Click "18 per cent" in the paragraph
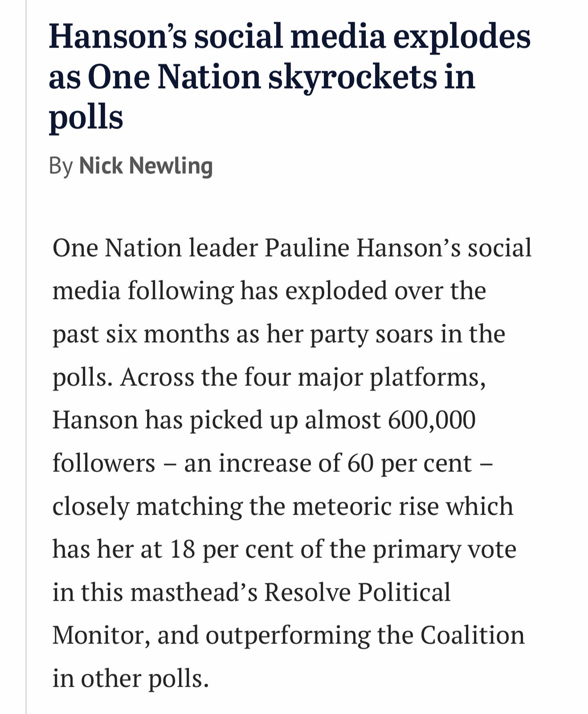The height and width of the screenshot is (714, 588). coord(231,549)
